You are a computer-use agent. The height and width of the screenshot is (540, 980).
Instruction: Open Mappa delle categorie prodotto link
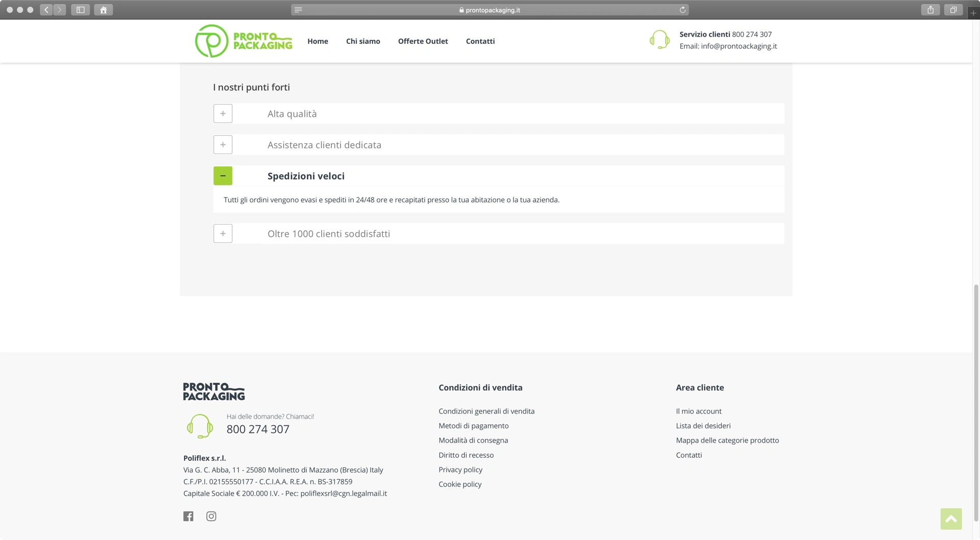coord(727,440)
